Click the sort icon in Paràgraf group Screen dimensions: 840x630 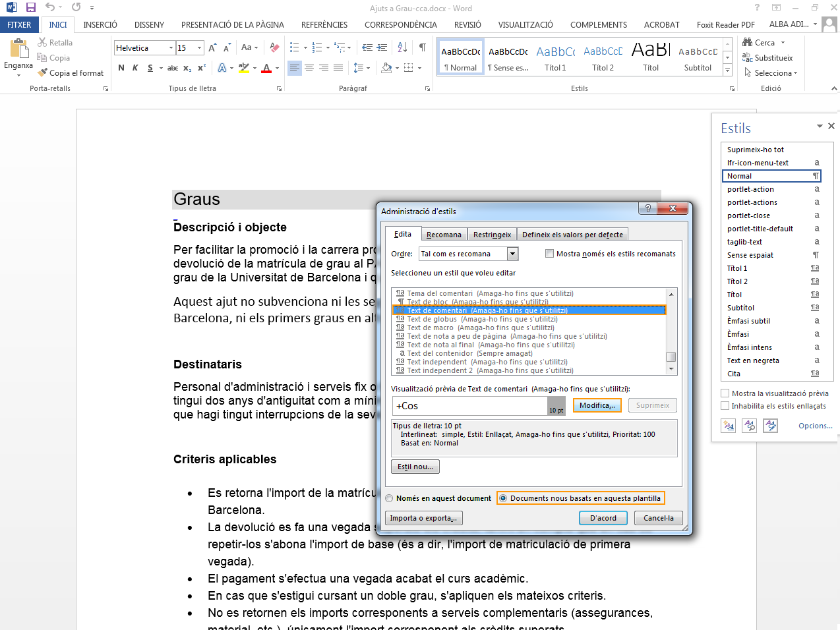click(x=402, y=47)
